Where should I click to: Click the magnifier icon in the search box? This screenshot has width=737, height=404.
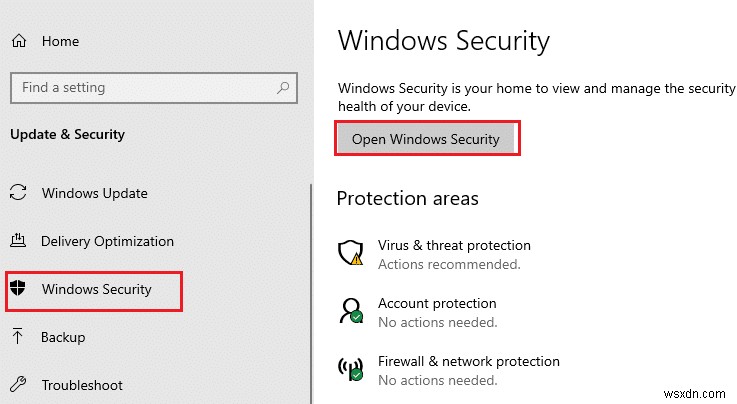click(x=282, y=87)
